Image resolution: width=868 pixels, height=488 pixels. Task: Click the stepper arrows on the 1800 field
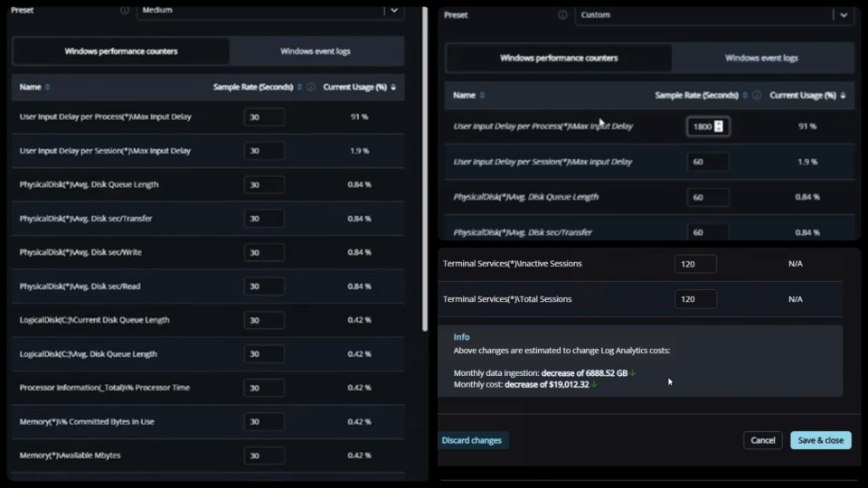click(719, 127)
